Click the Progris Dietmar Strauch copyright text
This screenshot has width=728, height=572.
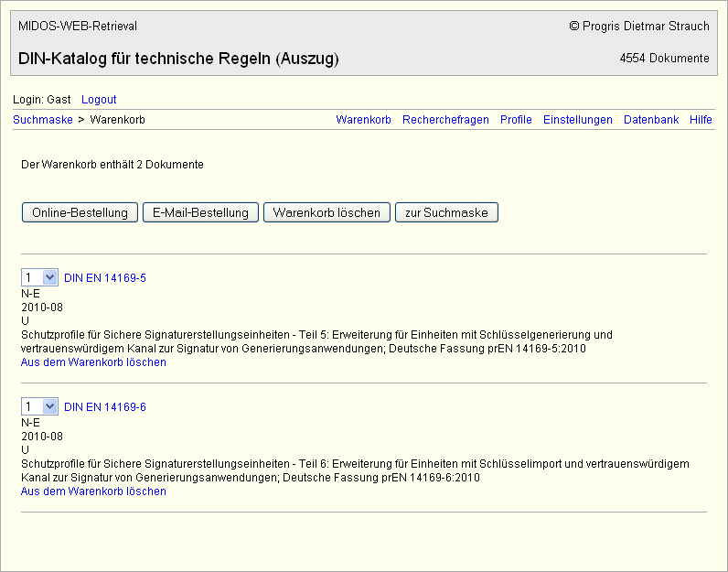click(x=638, y=27)
